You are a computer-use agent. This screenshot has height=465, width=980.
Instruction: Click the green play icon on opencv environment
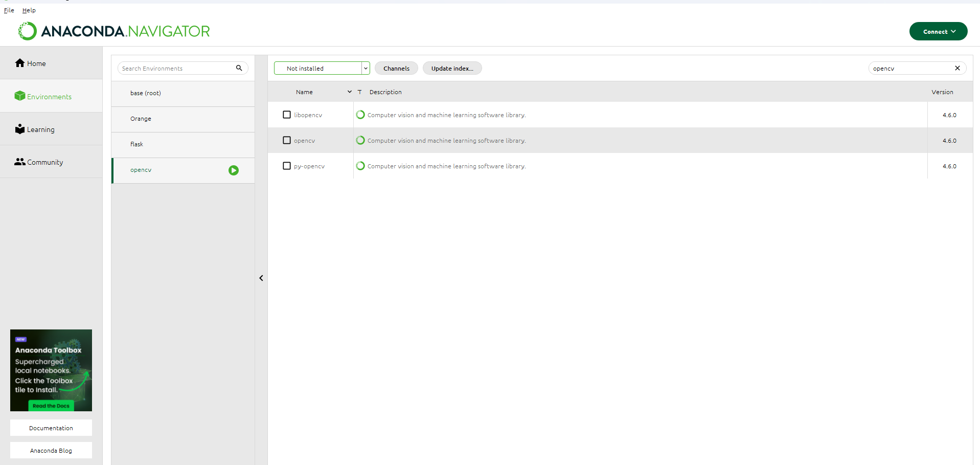coord(234,170)
